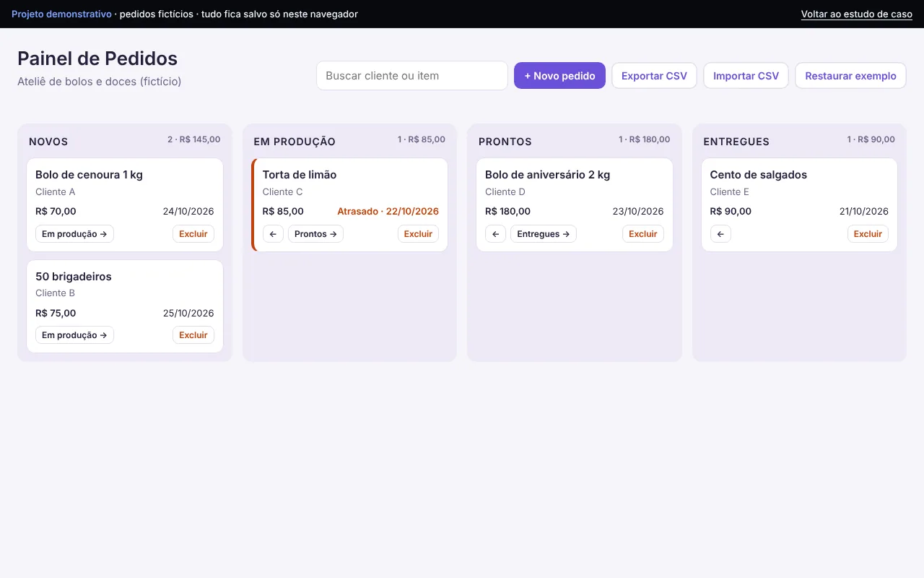Click the Cento de salgados card title

pyautogui.click(x=759, y=175)
